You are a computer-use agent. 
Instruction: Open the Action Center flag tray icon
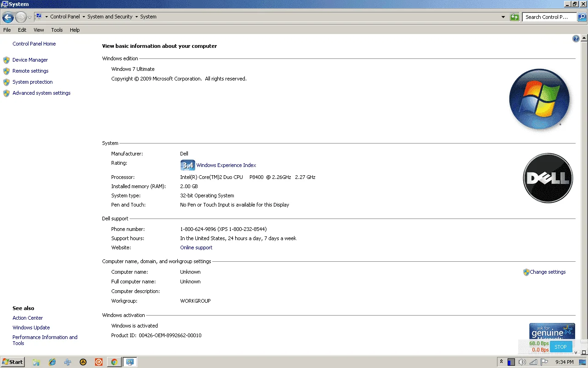click(544, 362)
